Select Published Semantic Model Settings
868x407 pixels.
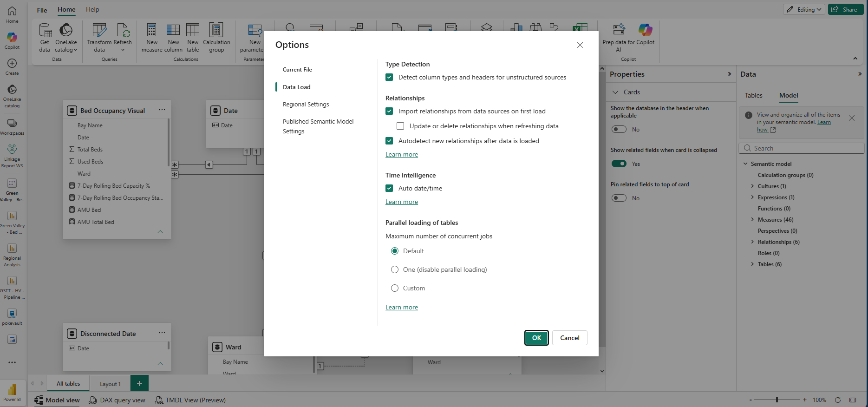point(318,126)
